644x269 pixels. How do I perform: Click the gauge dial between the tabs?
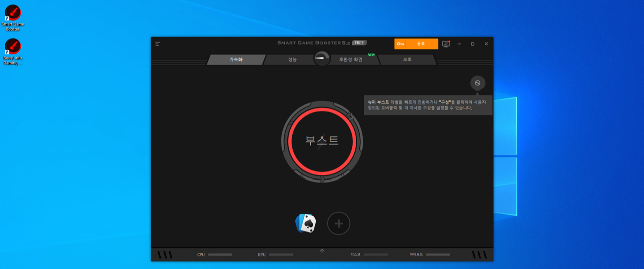[322, 59]
